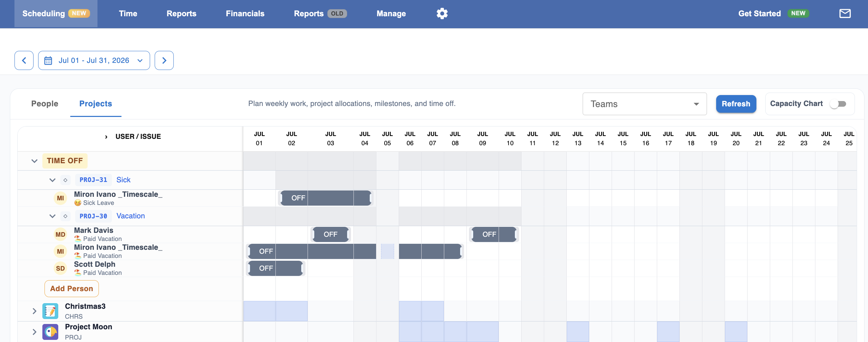Open the Time menu
This screenshot has height=342, width=868.
128,13
